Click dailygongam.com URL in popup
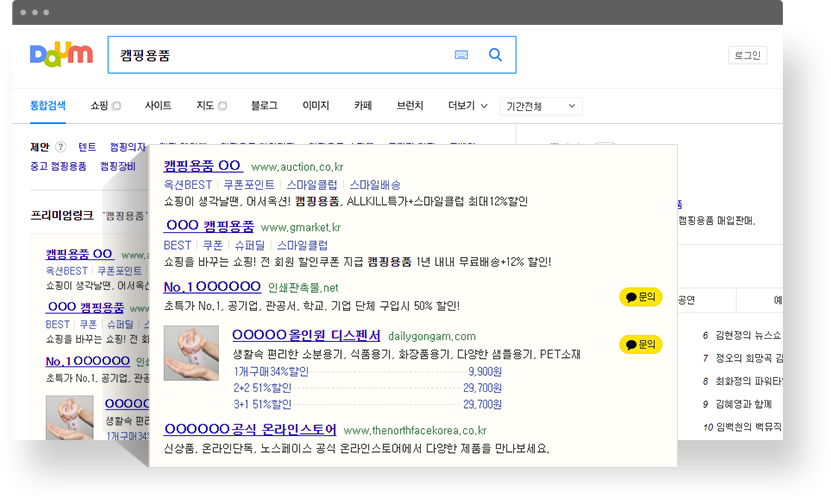 coord(432,336)
